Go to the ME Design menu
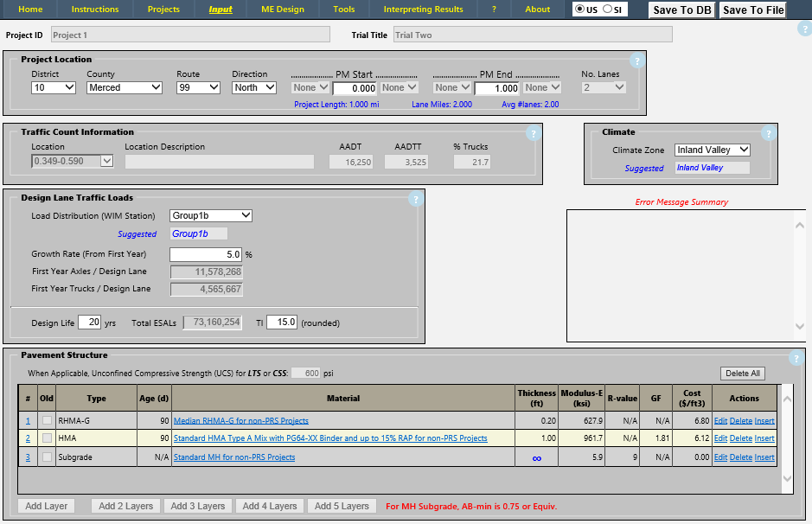The width and height of the screenshot is (812, 524). coord(282,10)
